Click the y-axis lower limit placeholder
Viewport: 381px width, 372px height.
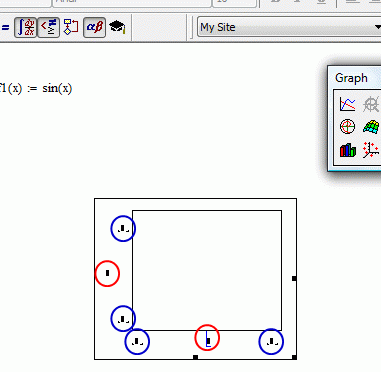click(123, 319)
